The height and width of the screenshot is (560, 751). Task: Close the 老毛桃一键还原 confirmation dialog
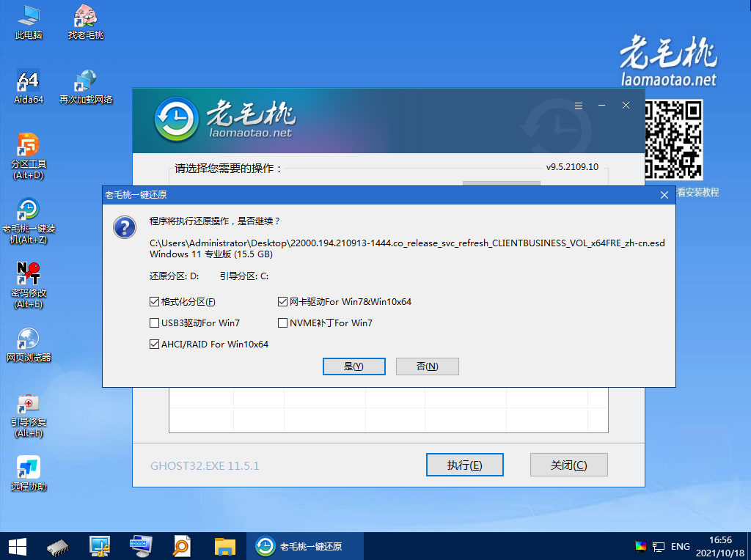click(664, 195)
